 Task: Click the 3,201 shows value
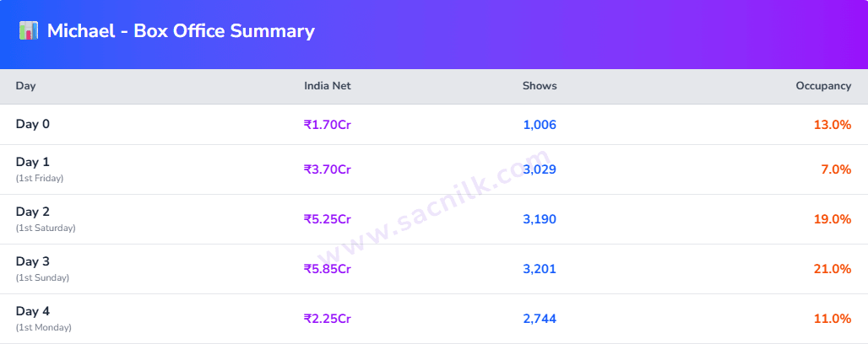[x=540, y=269]
